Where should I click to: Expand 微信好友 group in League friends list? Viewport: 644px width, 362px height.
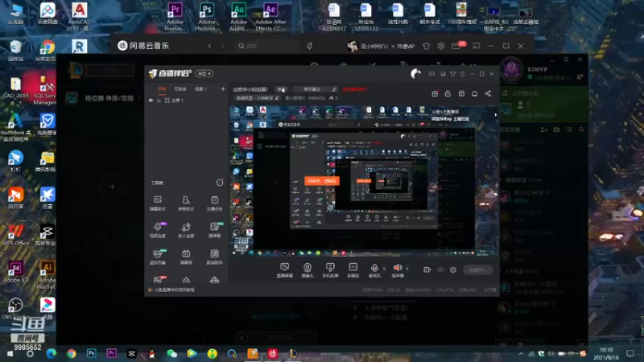521,180
